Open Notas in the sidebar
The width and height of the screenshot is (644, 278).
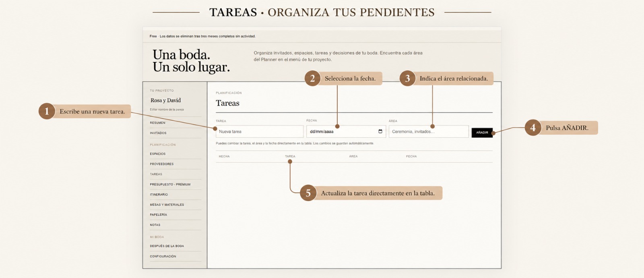click(155, 225)
